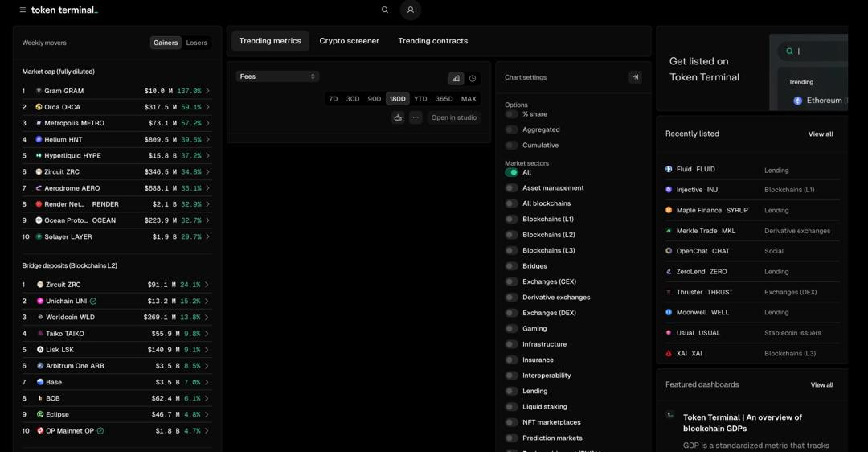This screenshot has width=868, height=452.
Task: Click the Open in studio button
Action: pos(453,117)
